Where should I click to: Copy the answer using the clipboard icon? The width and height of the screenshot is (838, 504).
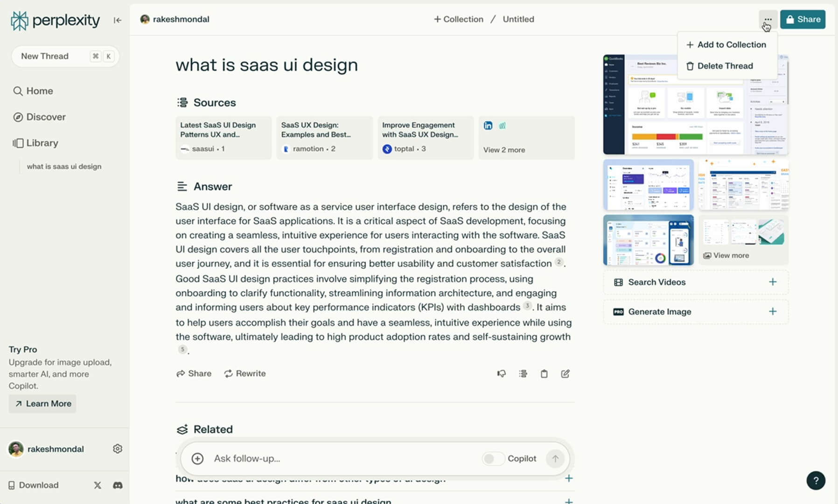(x=544, y=373)
